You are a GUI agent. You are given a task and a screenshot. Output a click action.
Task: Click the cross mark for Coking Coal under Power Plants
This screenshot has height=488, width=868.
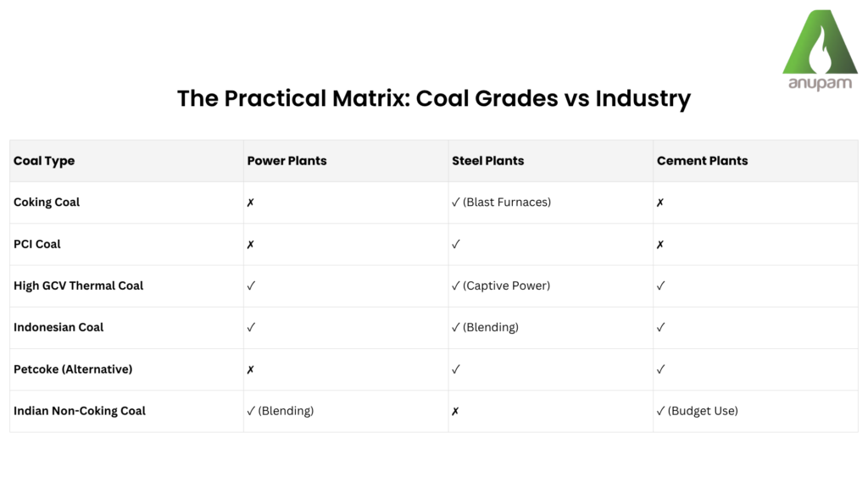251,202
